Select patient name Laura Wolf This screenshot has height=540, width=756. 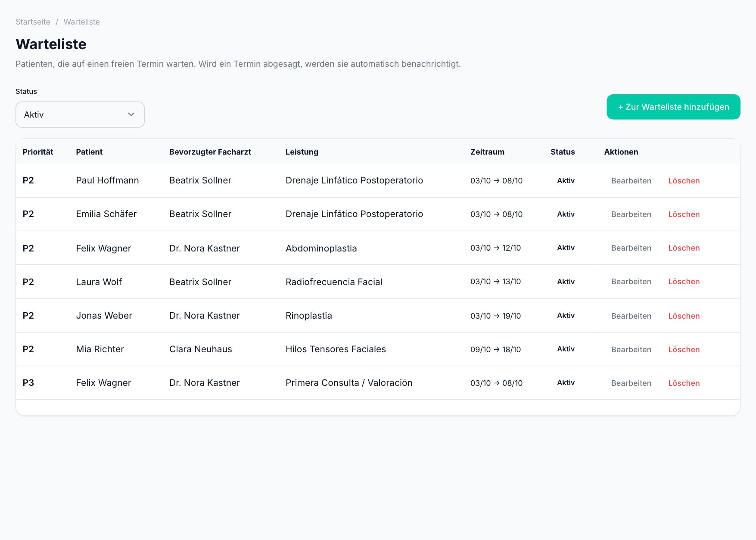point(99,282)
